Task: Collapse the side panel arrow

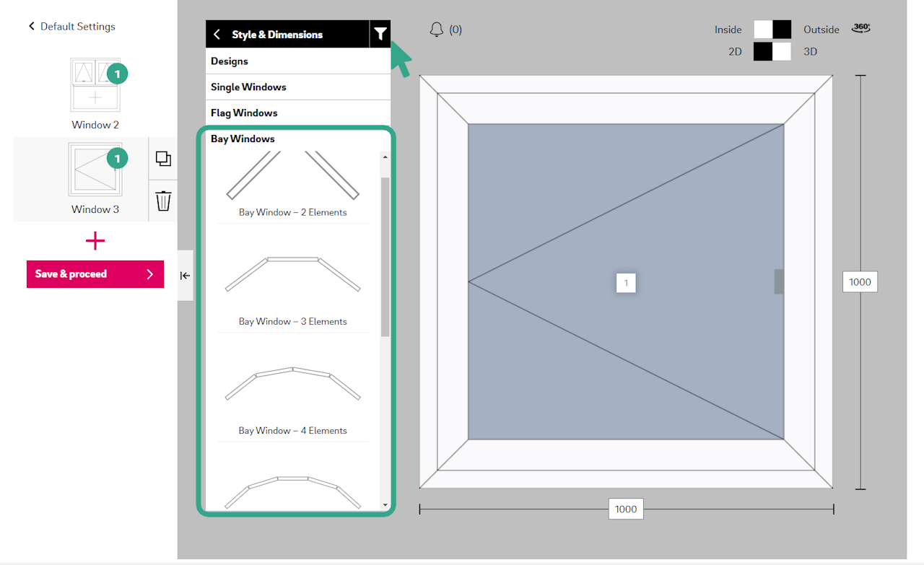Action: point(185,276)
